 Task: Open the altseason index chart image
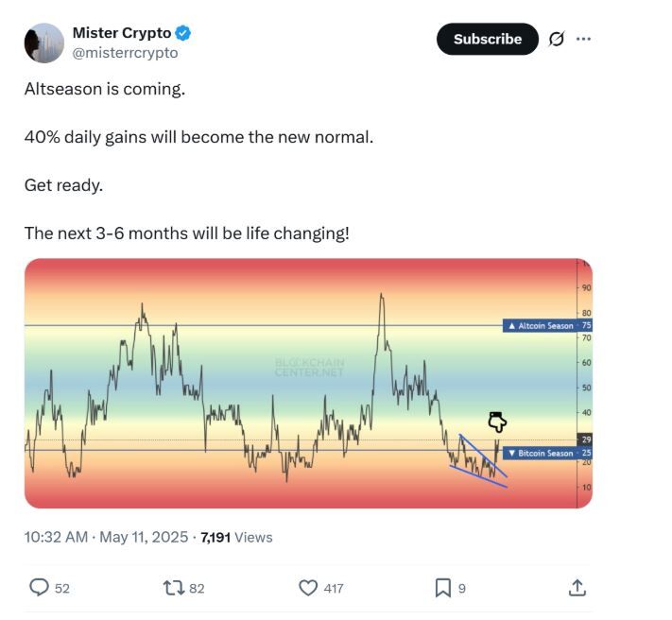click(x=308, y=383)
